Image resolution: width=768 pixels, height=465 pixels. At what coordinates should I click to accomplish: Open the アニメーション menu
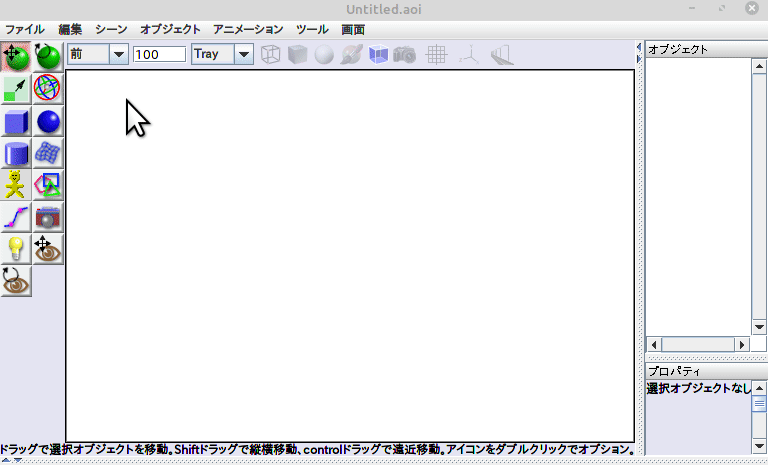tap(248, 29)
